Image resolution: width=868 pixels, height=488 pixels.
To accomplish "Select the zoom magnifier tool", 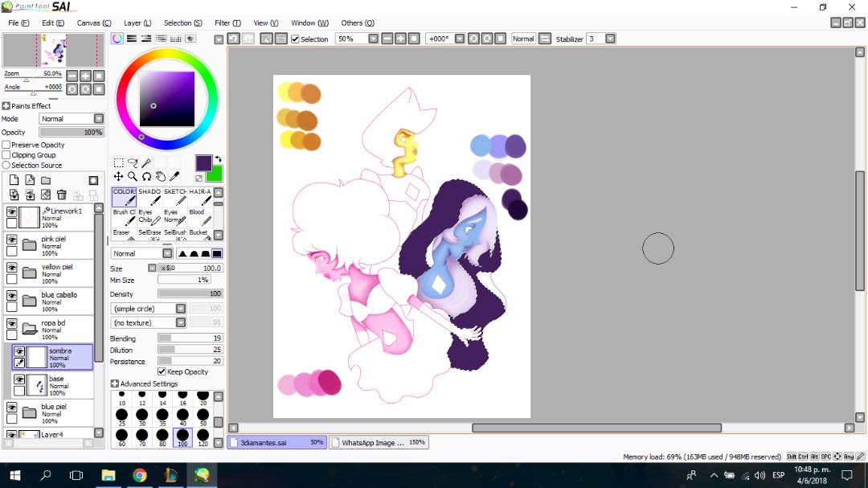I will (133, 176).
